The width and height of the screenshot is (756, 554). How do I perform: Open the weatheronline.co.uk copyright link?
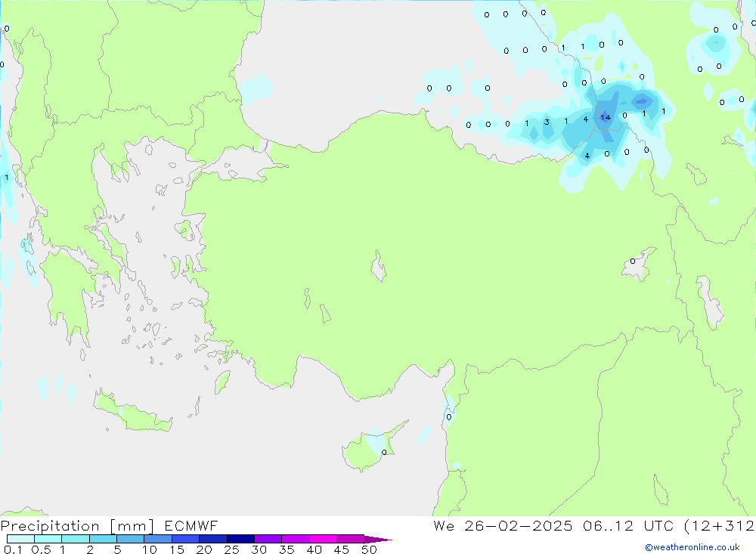coord(692,547)
